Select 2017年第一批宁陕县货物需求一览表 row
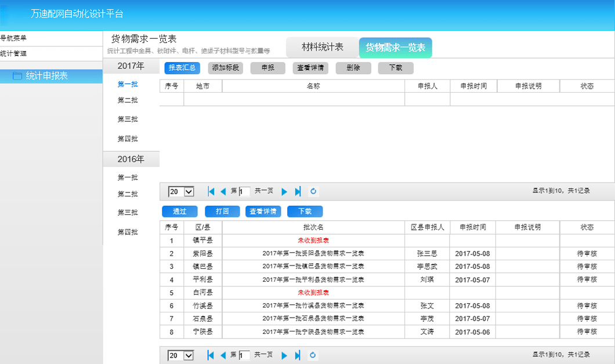 [x=387, y=332]
